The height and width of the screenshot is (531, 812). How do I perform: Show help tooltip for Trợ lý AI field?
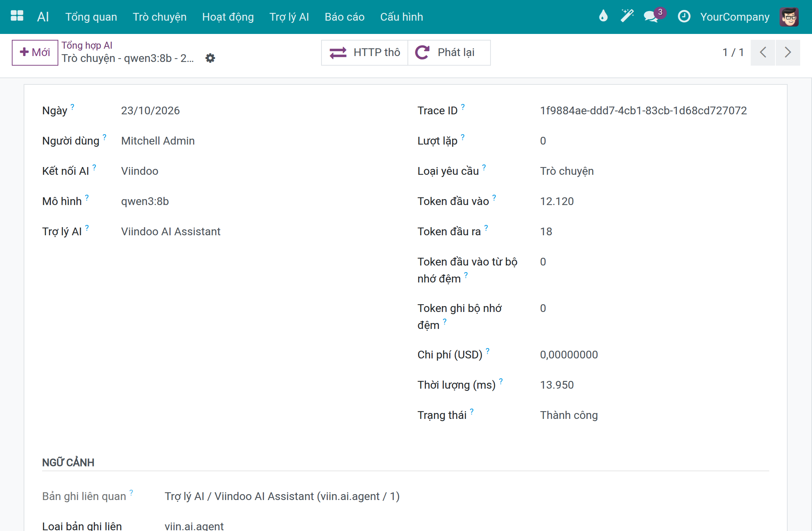click(87, 228)
